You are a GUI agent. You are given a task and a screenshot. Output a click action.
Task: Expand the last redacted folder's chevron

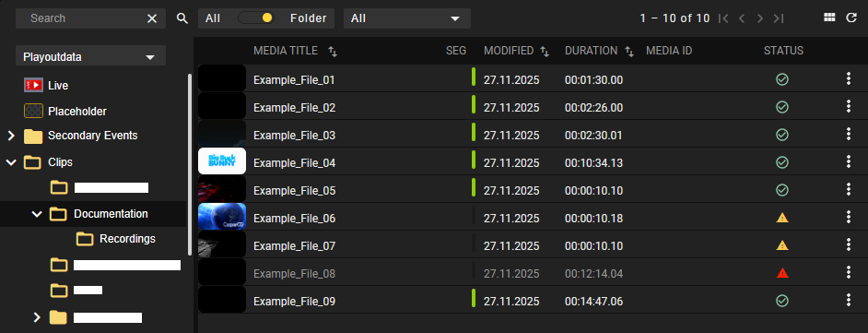[x=37, y=317]
